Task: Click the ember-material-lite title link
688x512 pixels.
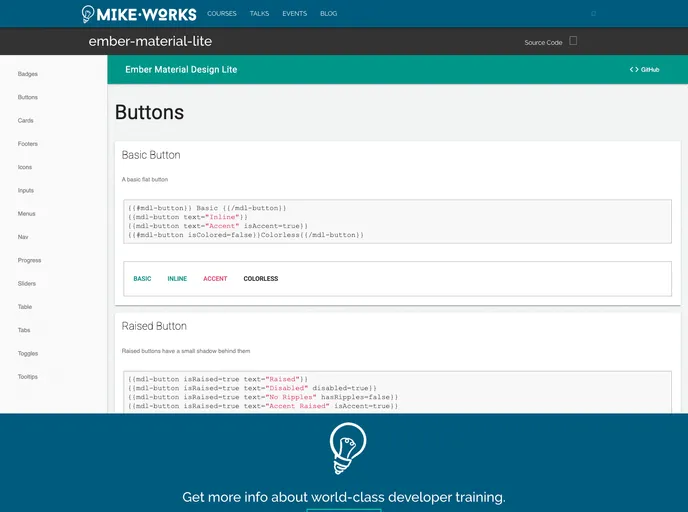Action: pos(150,42)
